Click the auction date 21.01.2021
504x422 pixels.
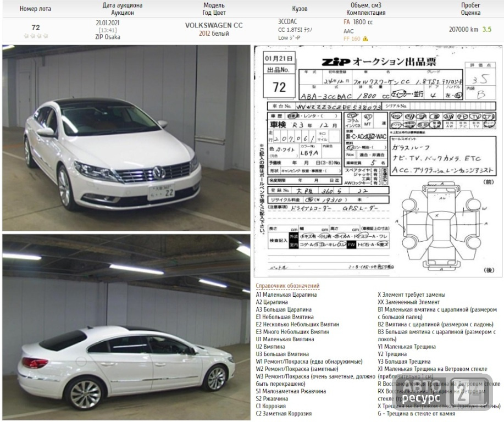(107, 23)
